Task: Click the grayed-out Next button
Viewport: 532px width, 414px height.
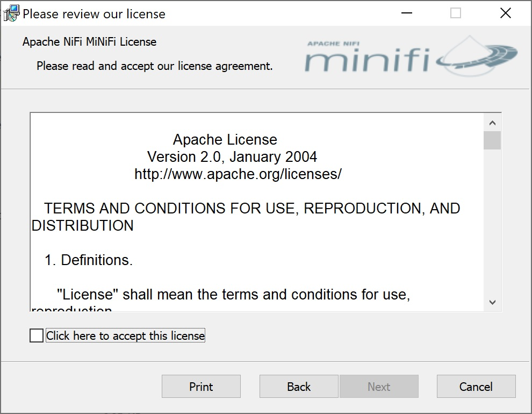Action: 379,386
